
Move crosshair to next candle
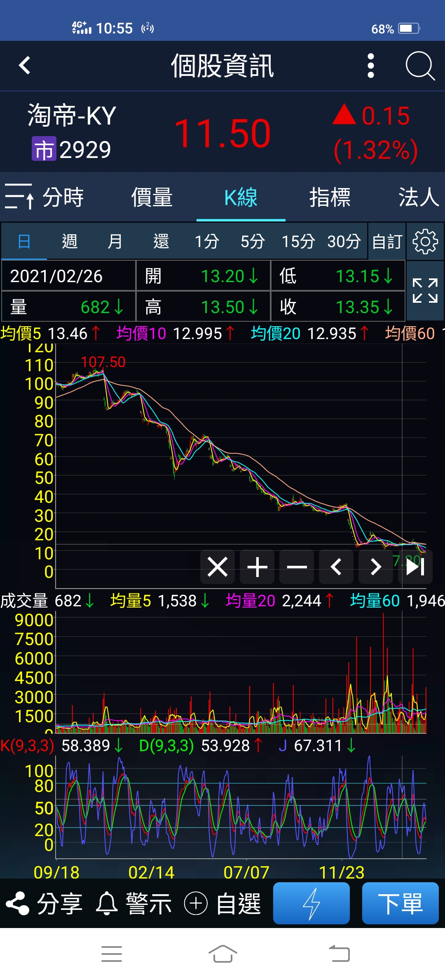click(376, 567)
